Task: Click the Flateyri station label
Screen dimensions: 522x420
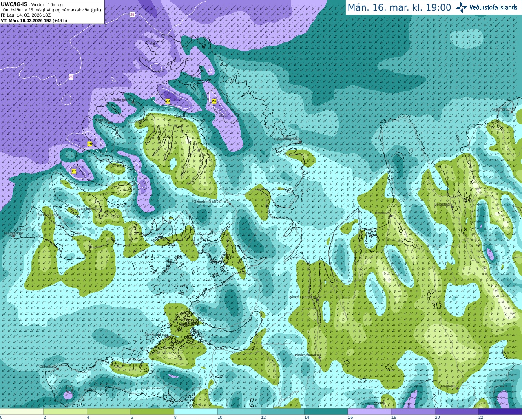Action: 102,120
